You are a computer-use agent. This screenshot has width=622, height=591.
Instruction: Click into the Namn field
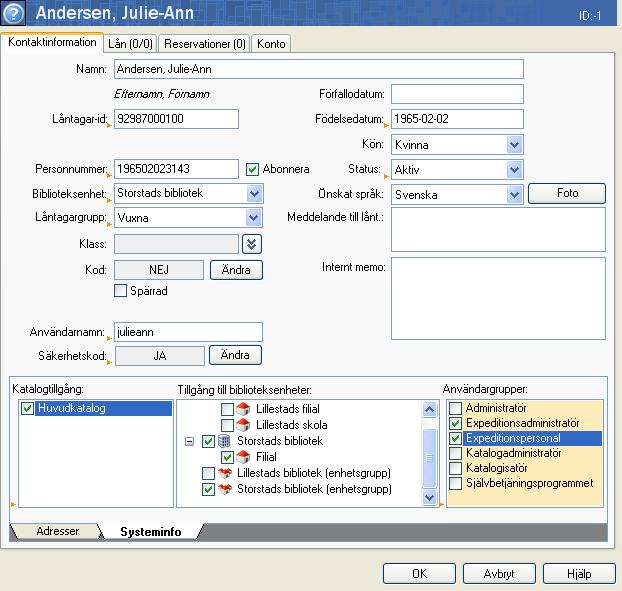pos(319,69)
